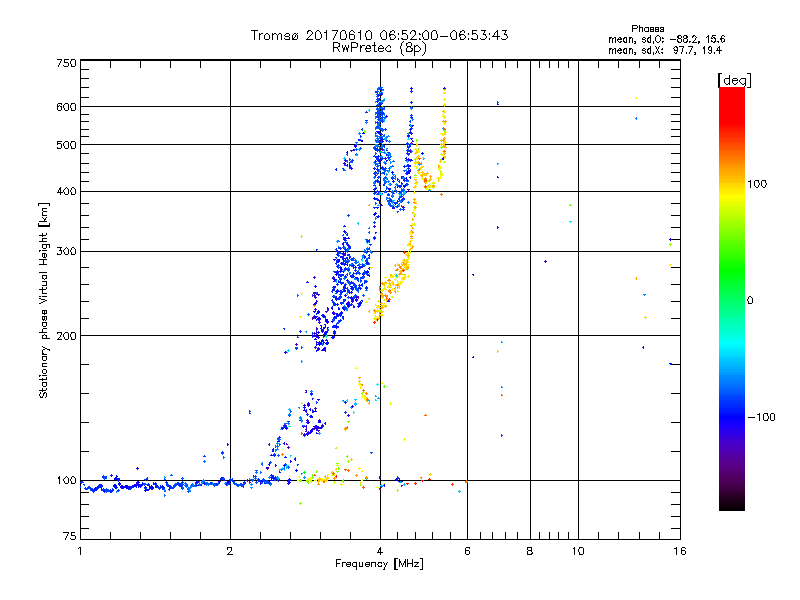Click the 100 label beside color bar
This screenshot has height=600, width=800.
[x=757, y=184]
